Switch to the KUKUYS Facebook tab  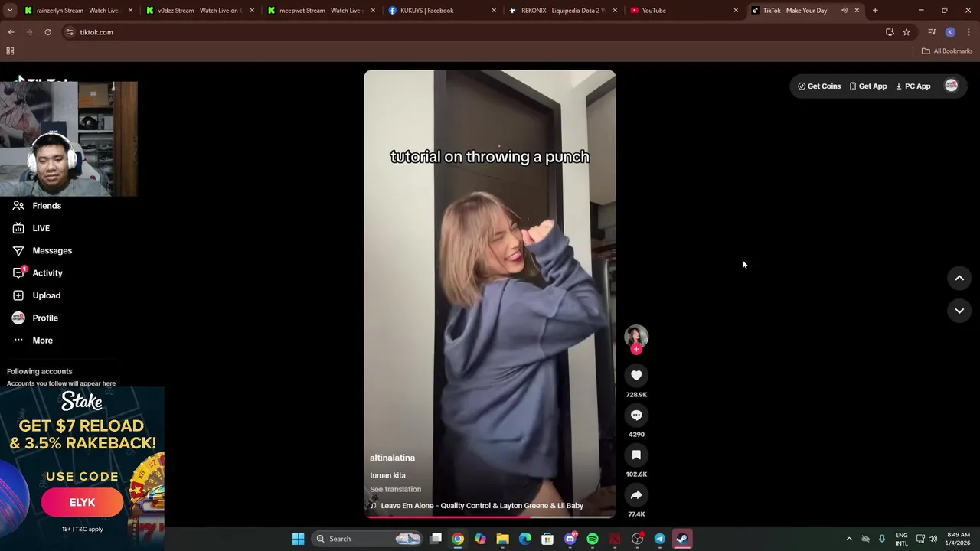(440, 11)
